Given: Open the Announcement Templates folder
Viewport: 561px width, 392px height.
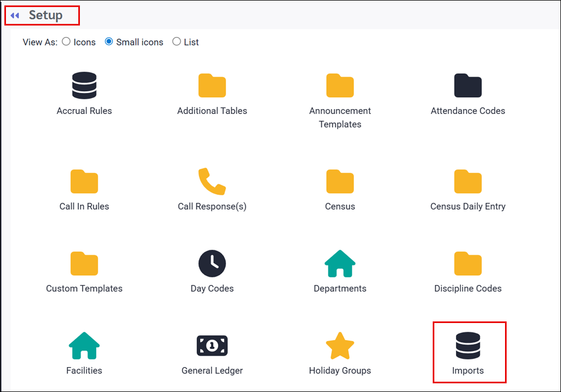Looking at the screenshot, I should pyautogui.click(x=340, y=86).
